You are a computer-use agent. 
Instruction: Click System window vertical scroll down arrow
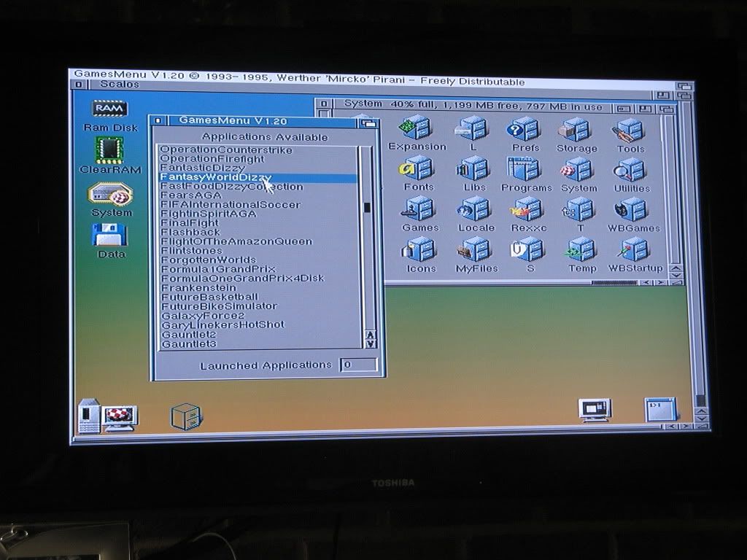tap(676, 275)
